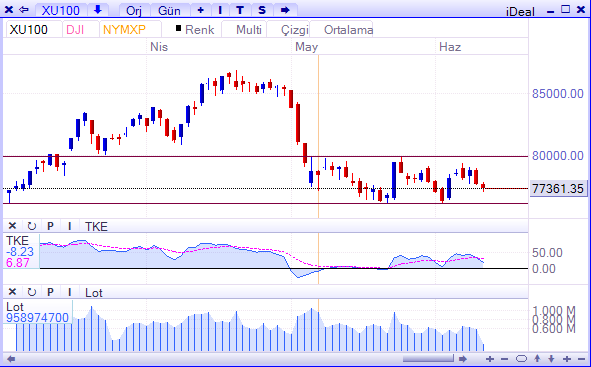
Task: Open the Renk black color swatch
Action: tap(178, 28)
